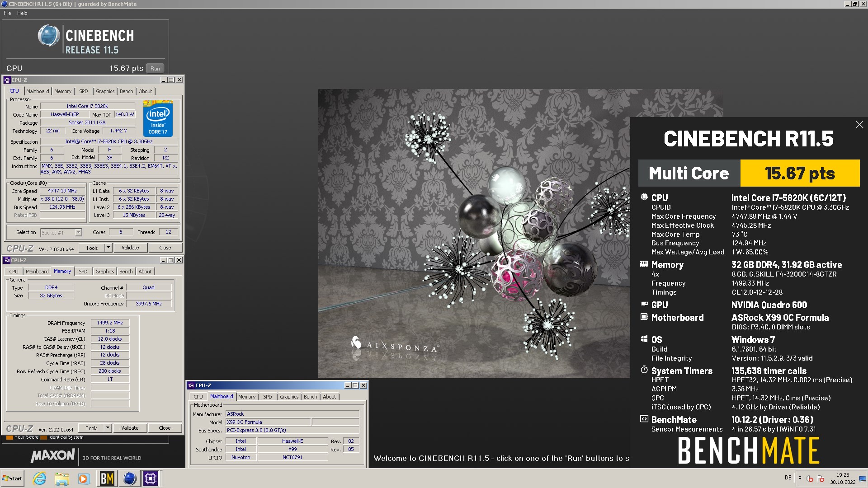The width and height of the screenshot is (868, 488).
Task: Click the BenchMate Motherboard section icon
Action: pos(644,317)
